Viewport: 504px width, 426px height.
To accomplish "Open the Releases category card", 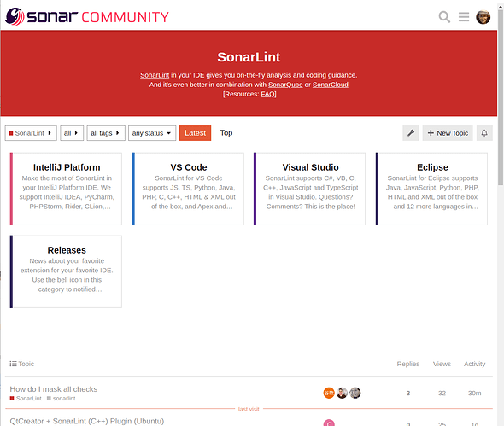I will 66,271.
